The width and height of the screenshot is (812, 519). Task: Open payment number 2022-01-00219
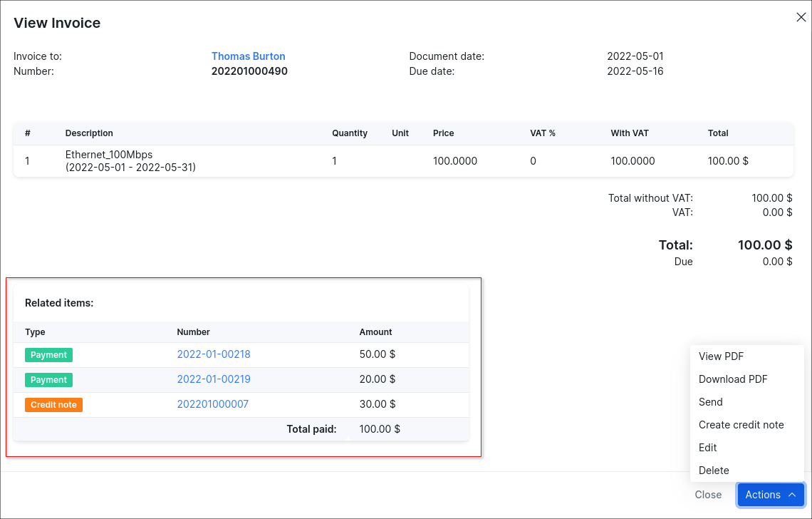click(x=214, y=379)
